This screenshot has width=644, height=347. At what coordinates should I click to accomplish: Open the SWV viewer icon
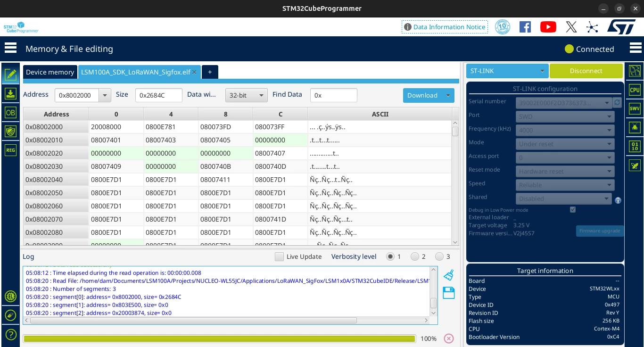point(635,108)
